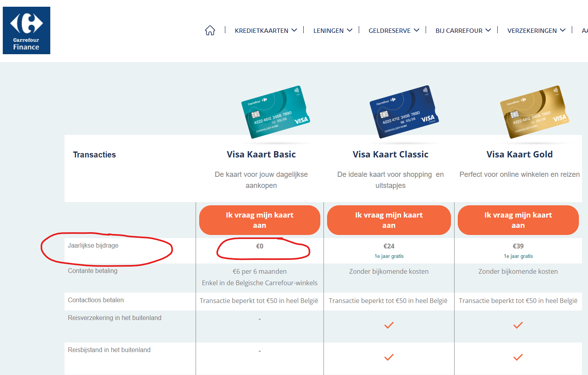Request the Visa Kaart Gold card
The image size is (588, 375).
518,220
